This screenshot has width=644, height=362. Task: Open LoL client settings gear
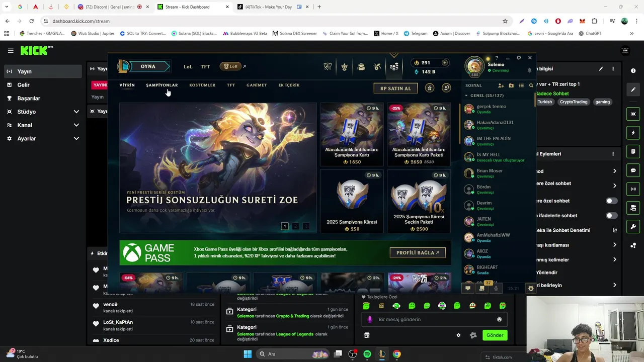point(519,58)
